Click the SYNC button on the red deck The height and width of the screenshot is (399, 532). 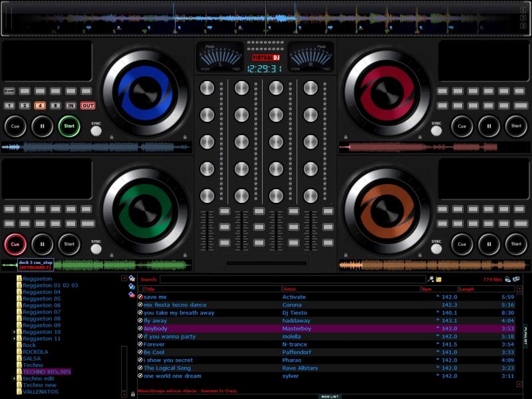[436, 130]
